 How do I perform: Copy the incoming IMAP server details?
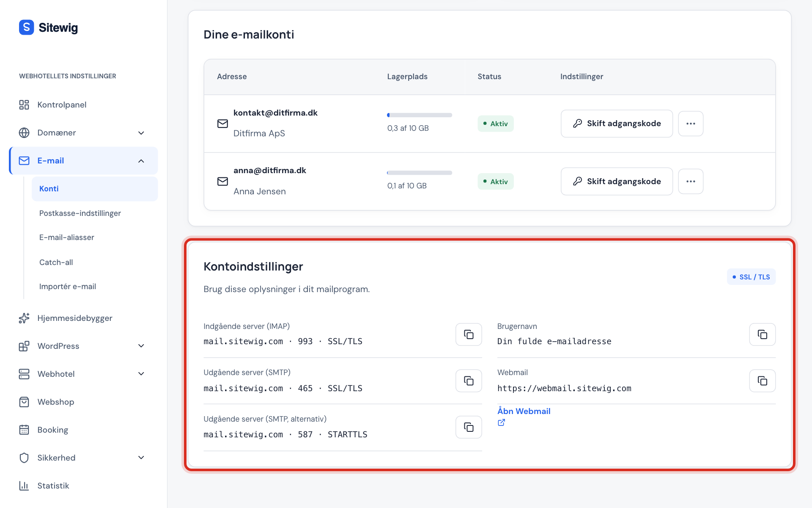(x=469, y=334)
